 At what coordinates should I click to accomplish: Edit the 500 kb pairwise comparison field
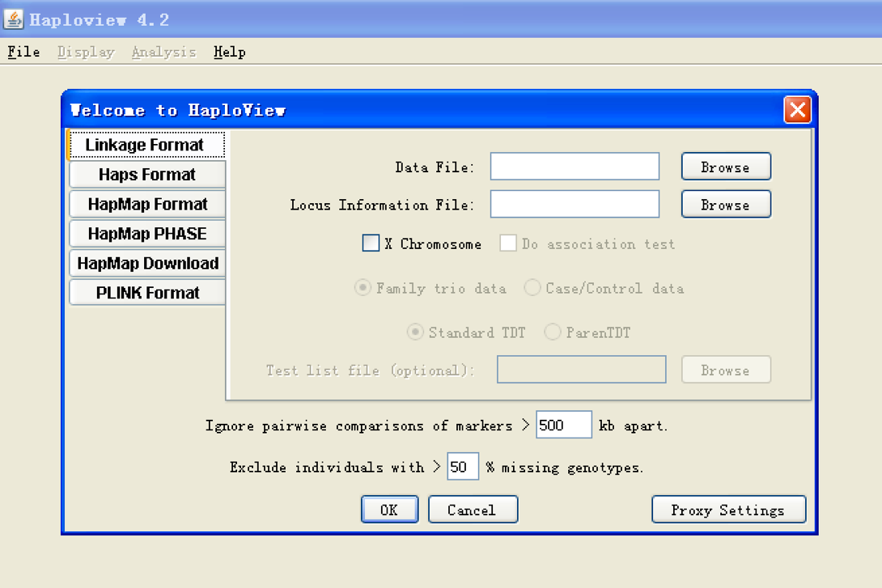pyautogui.click(x=564, y=425)
